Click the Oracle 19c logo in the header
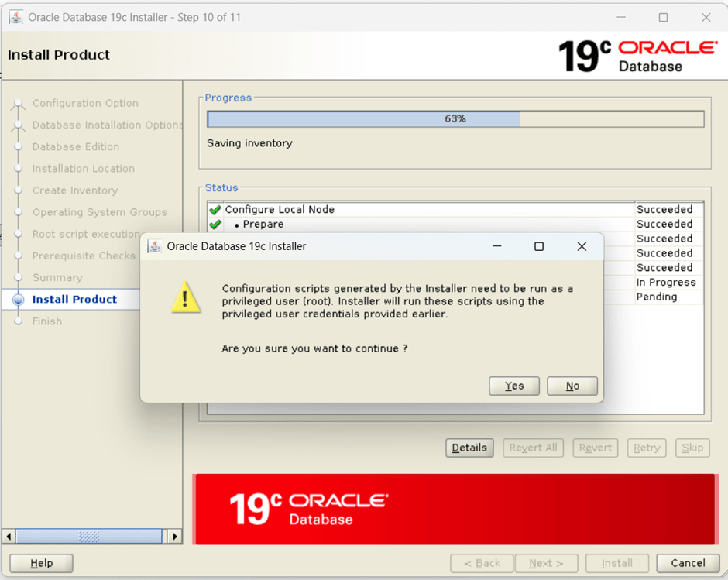 tap(637, 56)
